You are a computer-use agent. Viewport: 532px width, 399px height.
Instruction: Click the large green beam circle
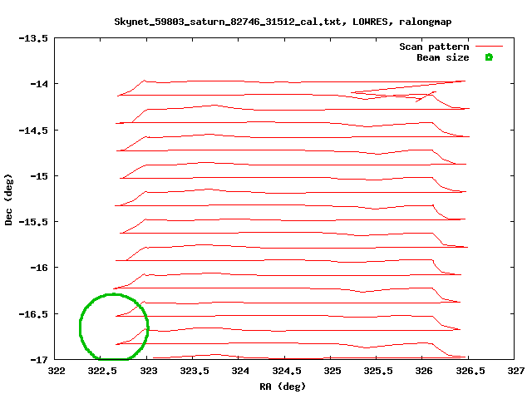[114, 327]
